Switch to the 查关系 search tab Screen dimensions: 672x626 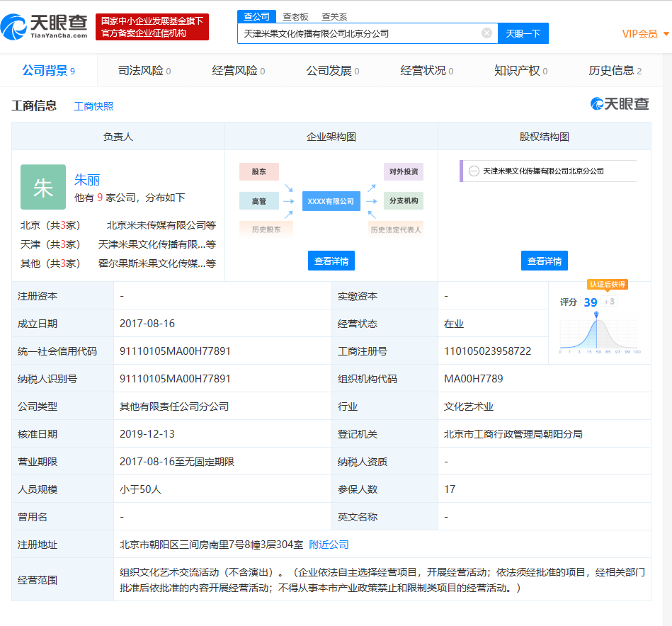pos(334,17)
